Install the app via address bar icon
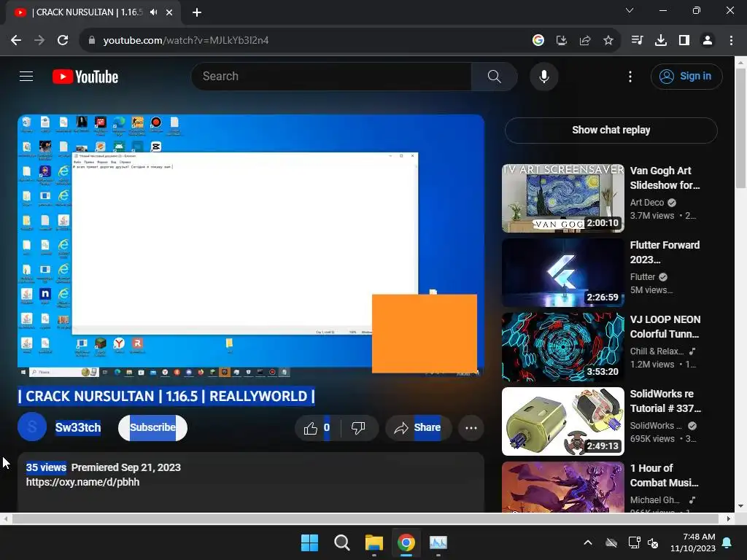 562,41
